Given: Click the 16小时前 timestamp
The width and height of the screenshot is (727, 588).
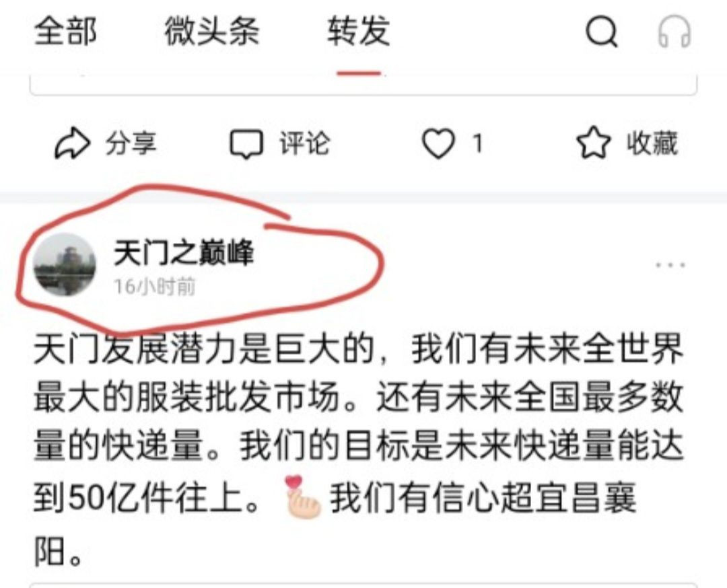Looking at the screenshot, I should [x=154, y=287].
